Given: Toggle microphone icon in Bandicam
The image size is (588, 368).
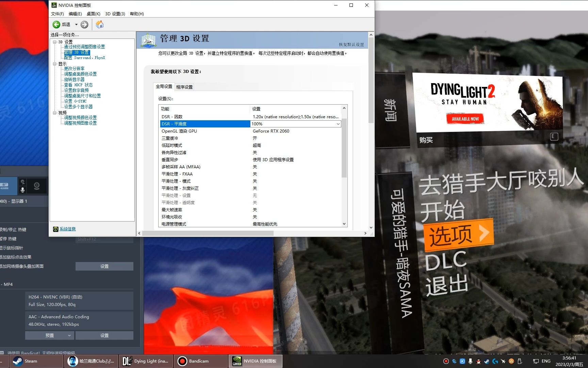Looking at the screenshot, I should pyautogui.click(x=22, y=190).
